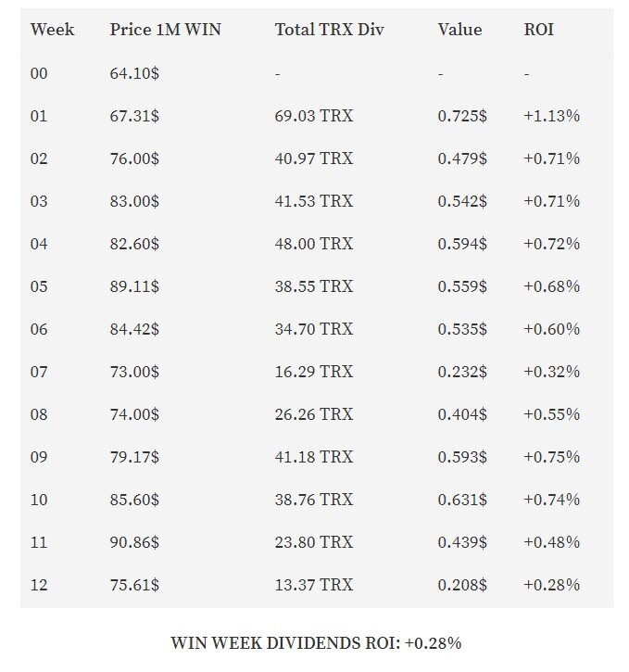
Task: Select the ROI column header
Action: coord(538,30)
